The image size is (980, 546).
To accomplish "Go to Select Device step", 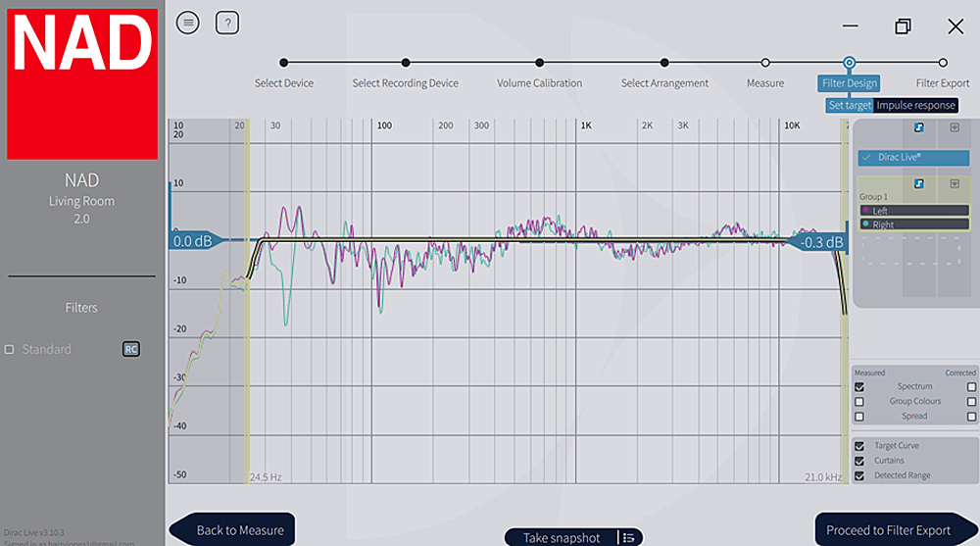I will coord(284,83).
